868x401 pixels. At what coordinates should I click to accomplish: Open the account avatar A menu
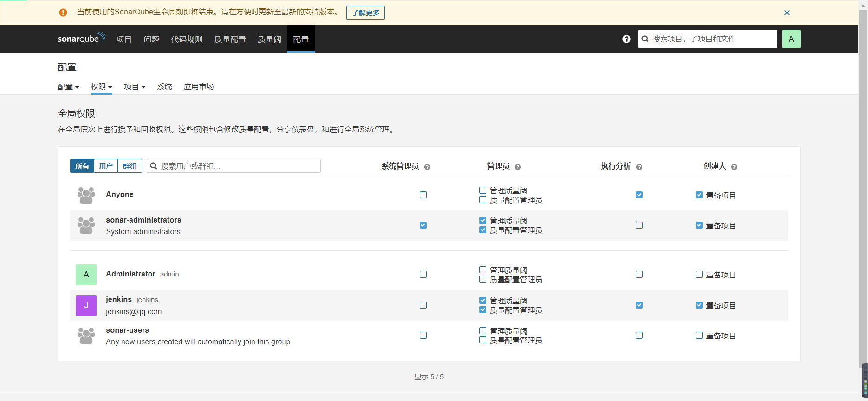pyautogui.click(x=791, y=39)
